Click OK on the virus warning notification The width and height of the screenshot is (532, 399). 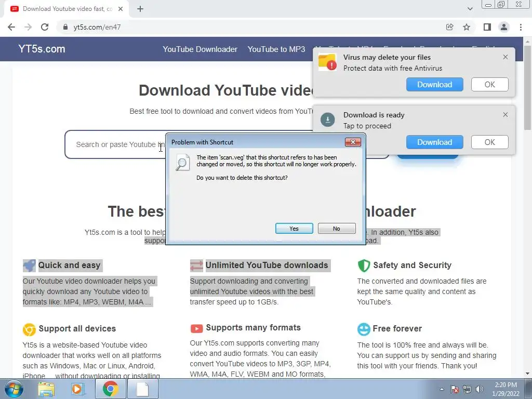[x=489, y=85]
